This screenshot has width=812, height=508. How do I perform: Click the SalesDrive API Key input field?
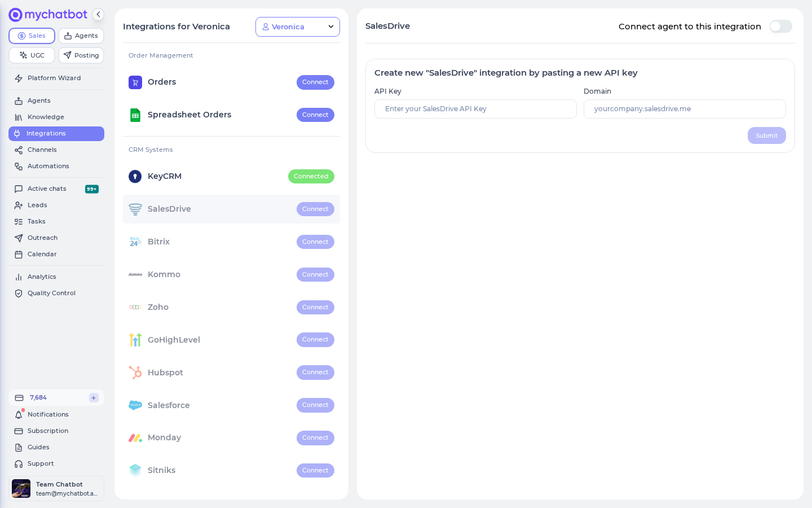[x=475, y=109]
